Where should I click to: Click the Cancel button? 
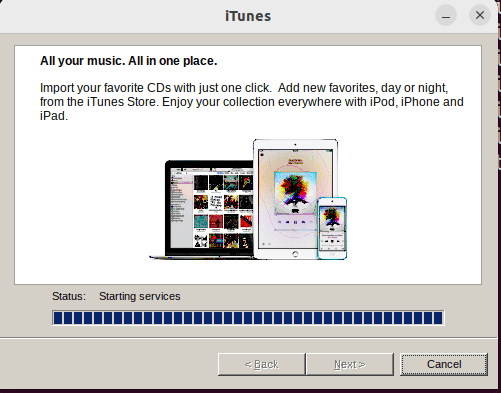[x=444, y=364]
